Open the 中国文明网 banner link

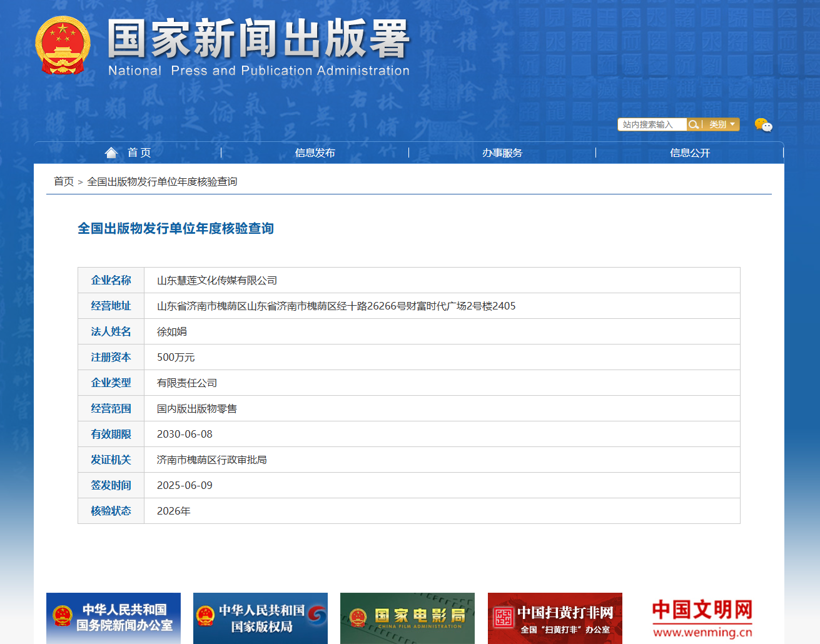702,618
